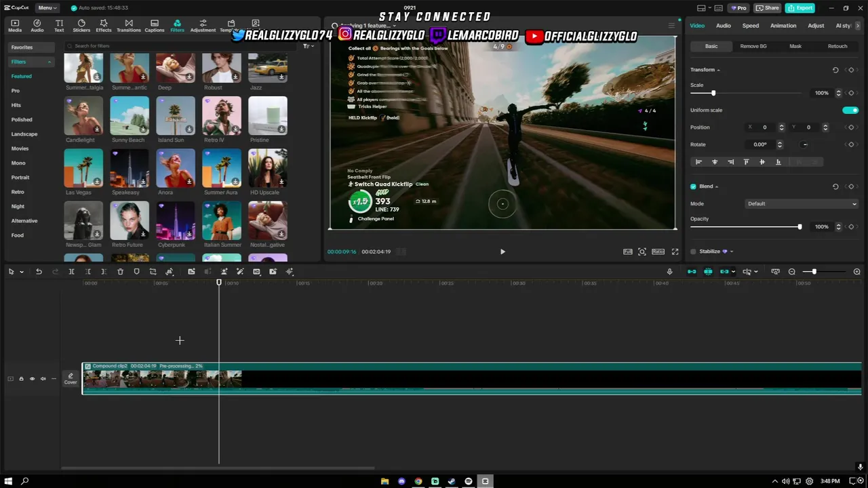Click the Full preview quality icon

point(628,251)
